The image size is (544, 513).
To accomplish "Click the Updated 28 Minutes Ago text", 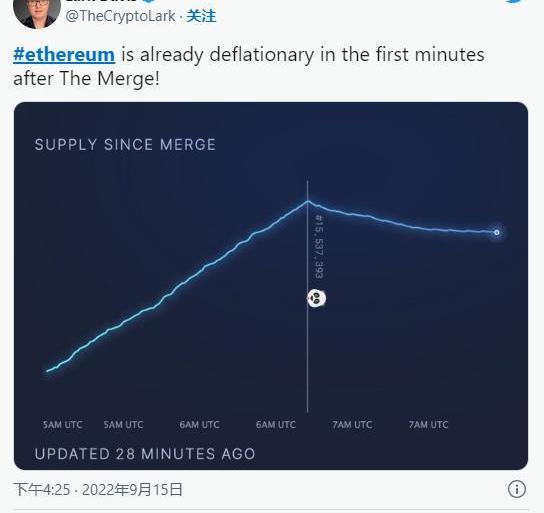I will click(145, 454).
